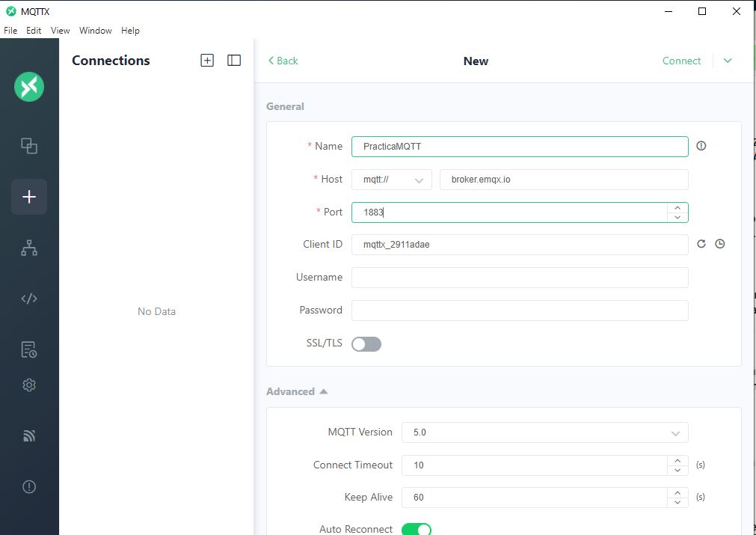
Task: Click the MQTTX title bar app icon
Action: pos(10,11)
